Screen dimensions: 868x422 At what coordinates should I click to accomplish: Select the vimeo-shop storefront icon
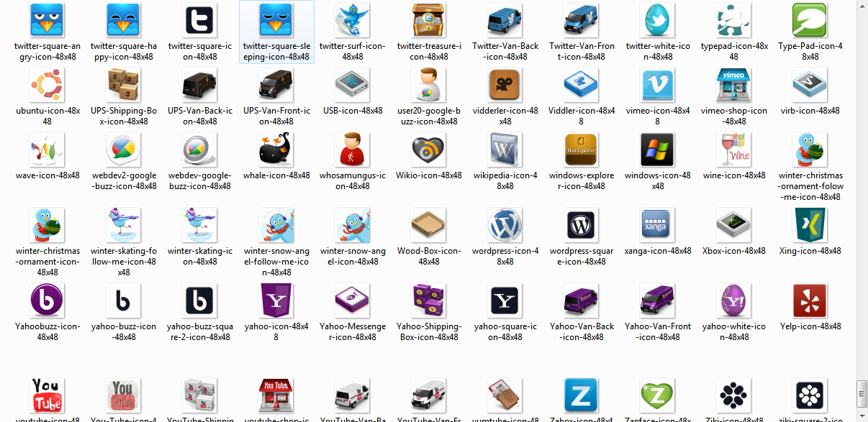[x=734, y=86]
